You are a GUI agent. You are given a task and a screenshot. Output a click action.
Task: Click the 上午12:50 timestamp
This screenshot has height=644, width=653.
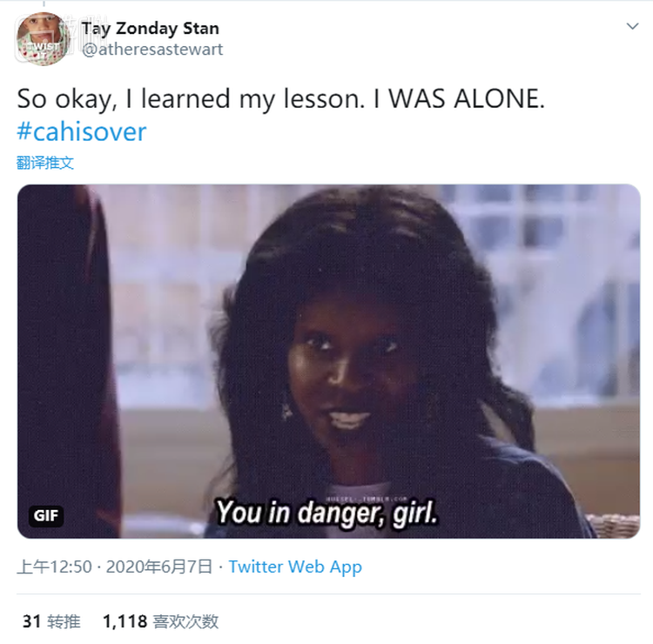(x=54, y=567)
